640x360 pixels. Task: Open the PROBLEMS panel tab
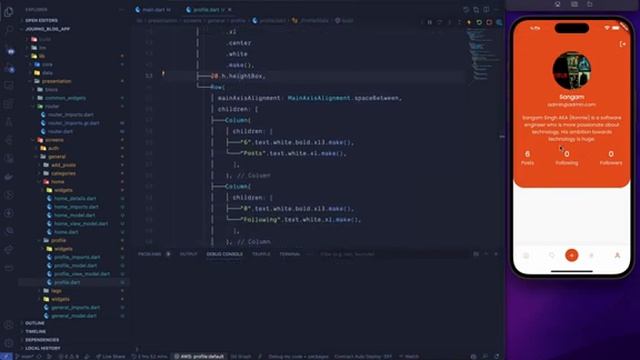pos(149,254)
